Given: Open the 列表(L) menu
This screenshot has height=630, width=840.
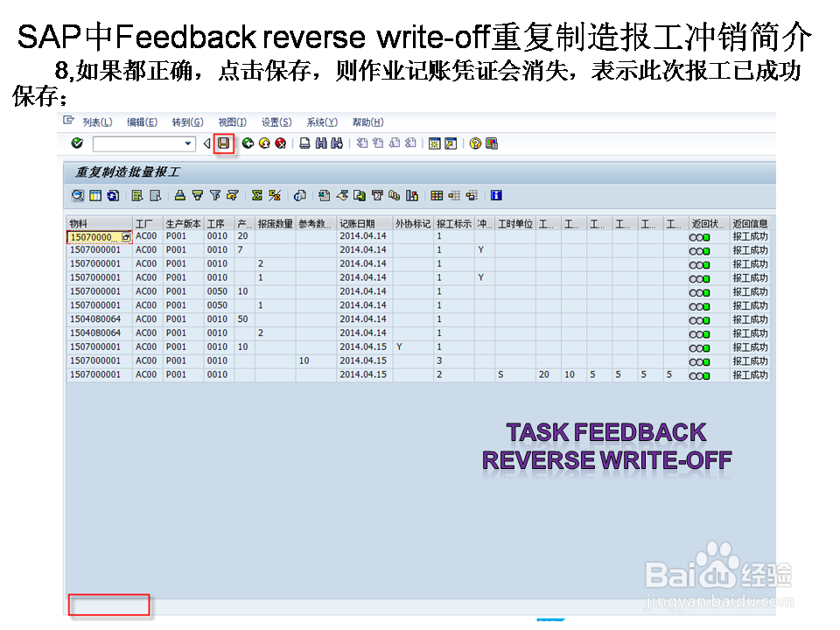Looking at the screenshot, I should (x=97, y=122).
